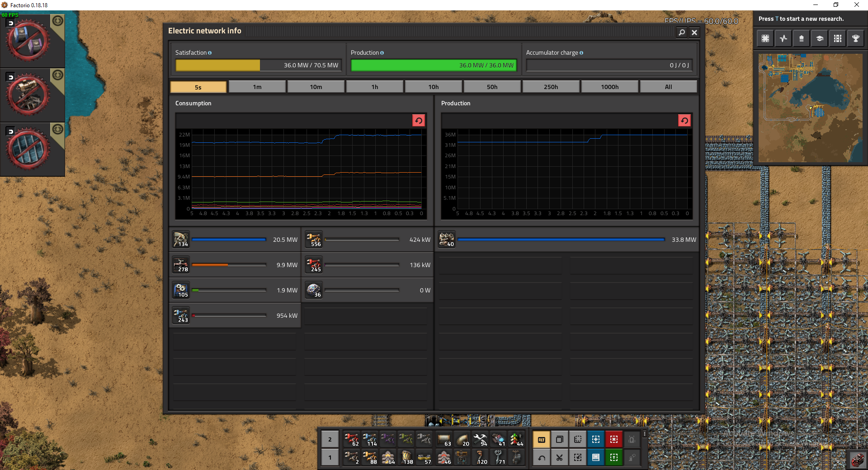This screenshot has width=868, height=470.
Task: Pick the yellow transport belt with count 138
Action: pyautogui.click(x=407, y=457)
